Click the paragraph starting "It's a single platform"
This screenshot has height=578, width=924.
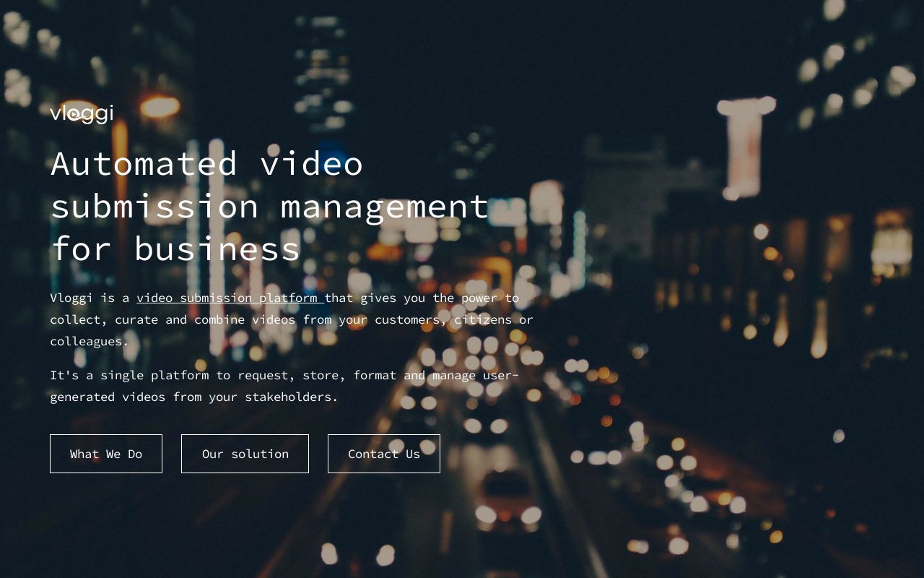point(284,386)
